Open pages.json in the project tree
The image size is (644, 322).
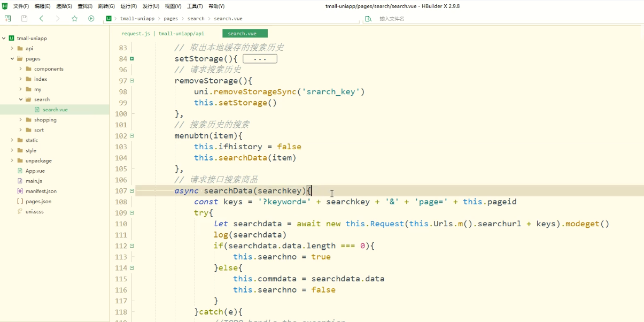pyautogui.click(x=38, y=201)
